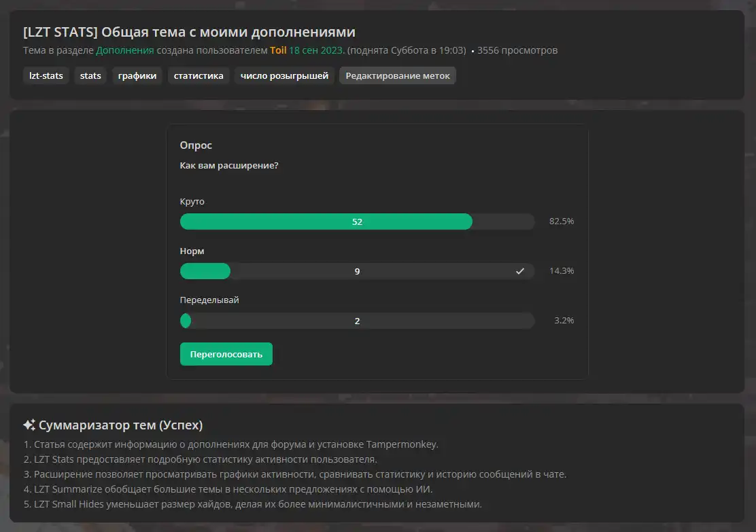Click the checkmark icon in the Норм bar
Image resolution: width=756 pixels, height=532 pixels.
click(x=520, y=271)
